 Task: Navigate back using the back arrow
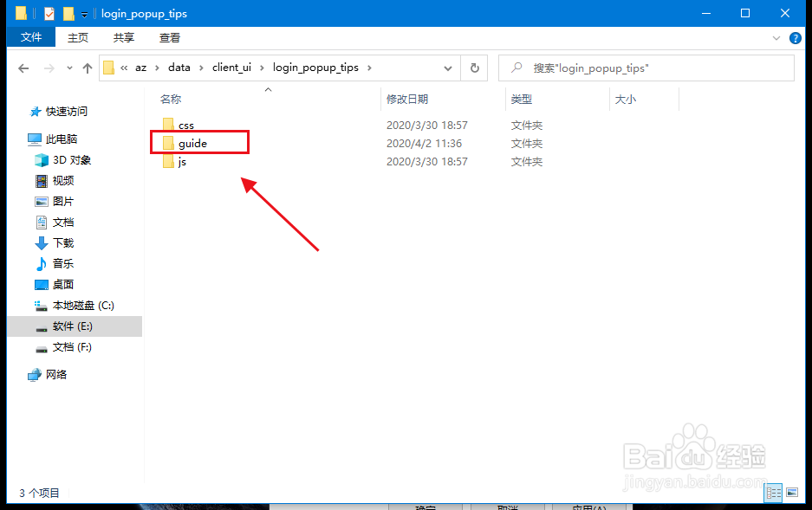[23, 68]
